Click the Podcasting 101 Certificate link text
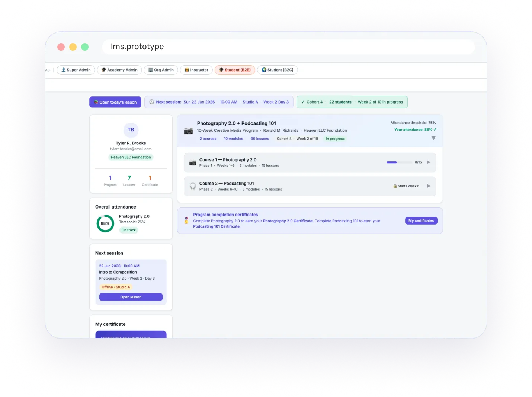This screenshot has height=397, width=532. [217, 226]
